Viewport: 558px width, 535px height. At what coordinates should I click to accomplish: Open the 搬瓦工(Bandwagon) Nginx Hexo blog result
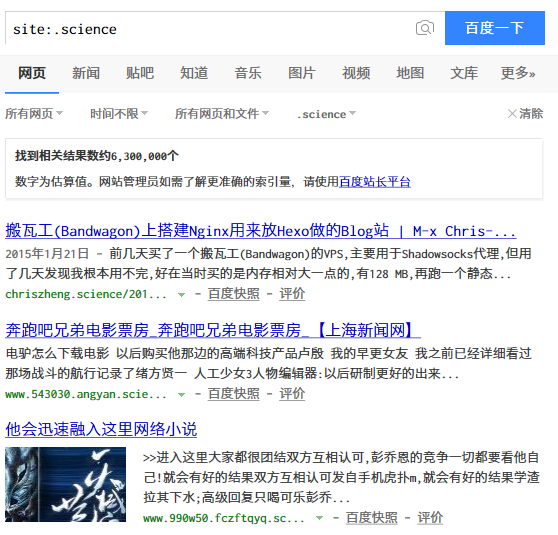(261, 231)
